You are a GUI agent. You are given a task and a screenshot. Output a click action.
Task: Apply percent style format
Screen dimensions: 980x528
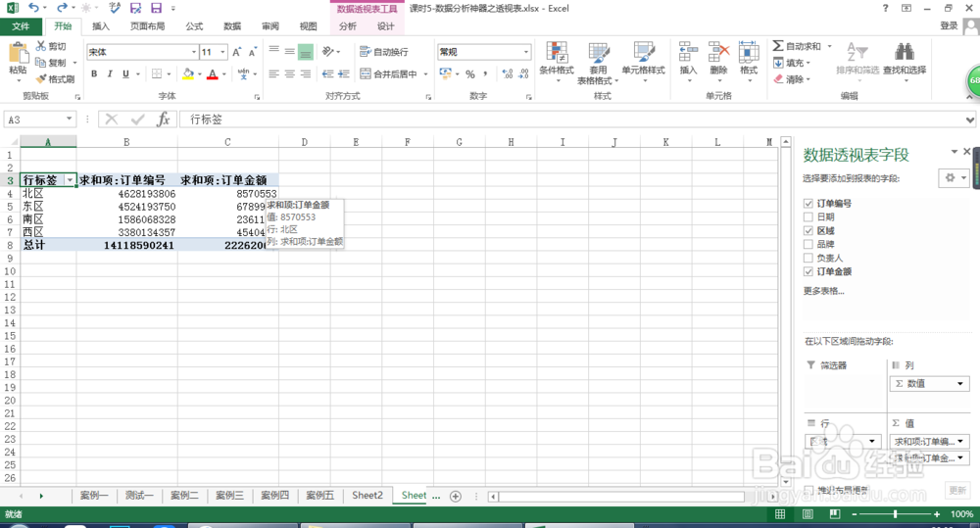[x=470, y=73]
